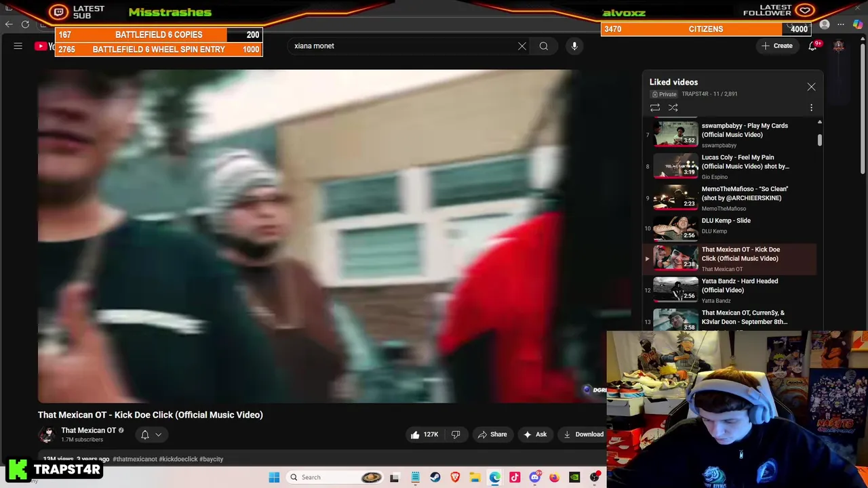Select That Mexican OT, Curren$y September 8th title
The width and height of the screenshot is (868, 488).
click(744, 317)
